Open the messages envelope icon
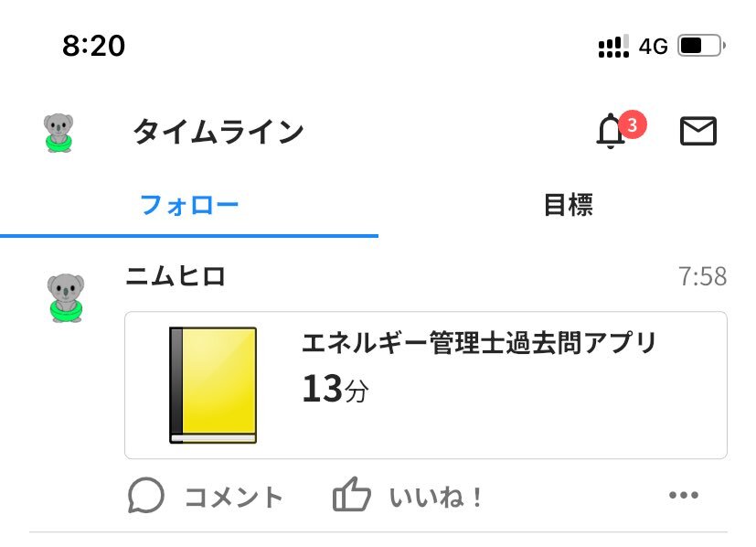The height and width of the screenshot is (547, 756). coord(698,133)
